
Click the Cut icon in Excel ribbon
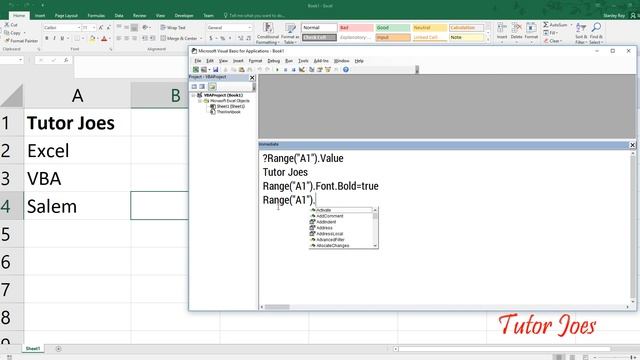tap(7, 25)
